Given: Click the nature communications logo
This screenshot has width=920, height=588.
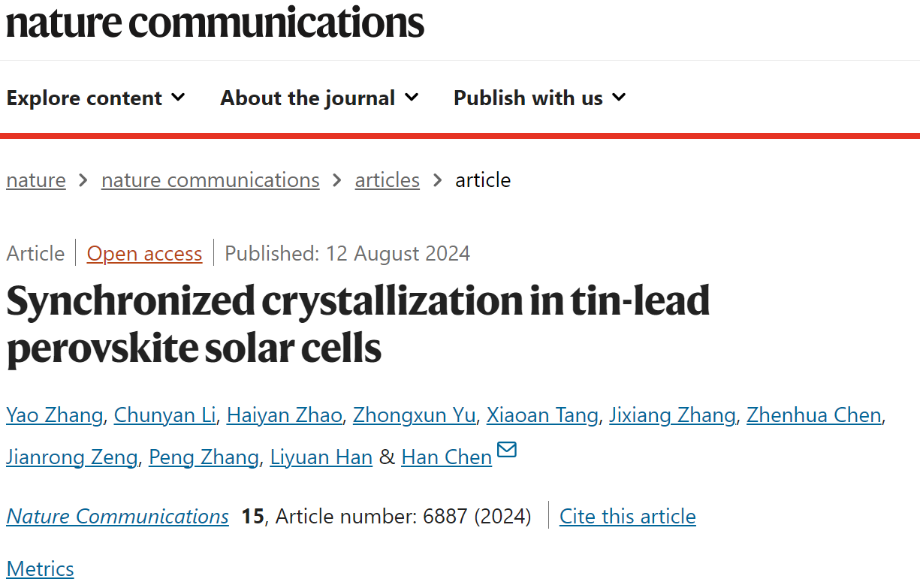Looking at the screenshot, I should 216,22.
